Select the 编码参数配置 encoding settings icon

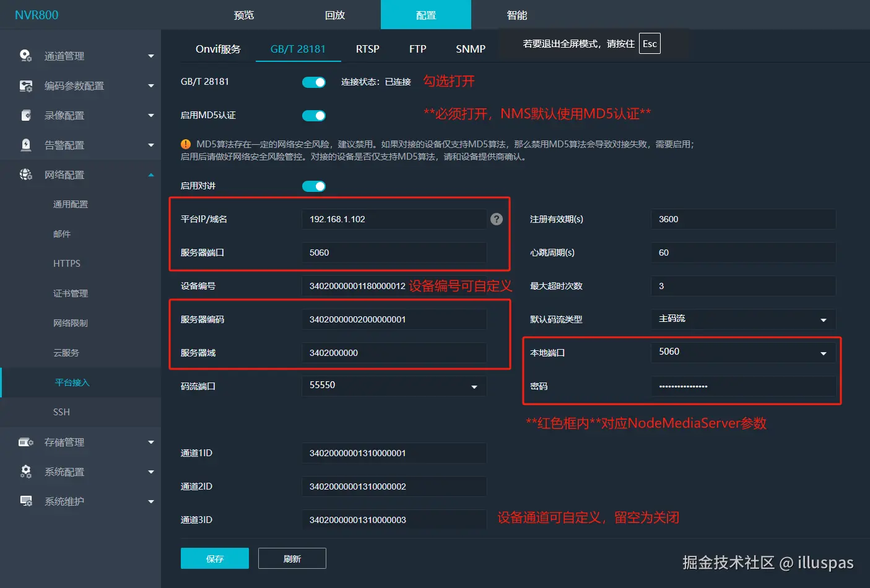(25, 85)
